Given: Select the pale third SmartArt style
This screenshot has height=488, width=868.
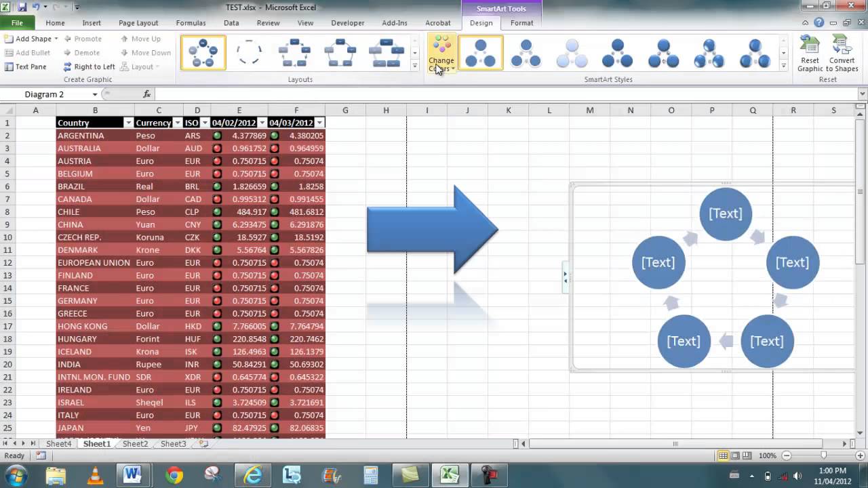Looking at the screenshot, I should [x=572, y=53].
